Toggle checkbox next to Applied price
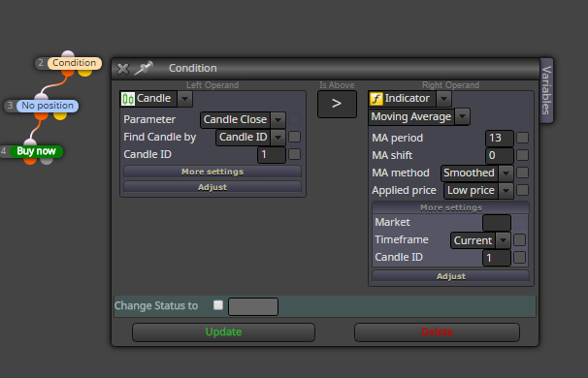Image resolution: width=588 pixels, height=378 pixels. point(522,190)
